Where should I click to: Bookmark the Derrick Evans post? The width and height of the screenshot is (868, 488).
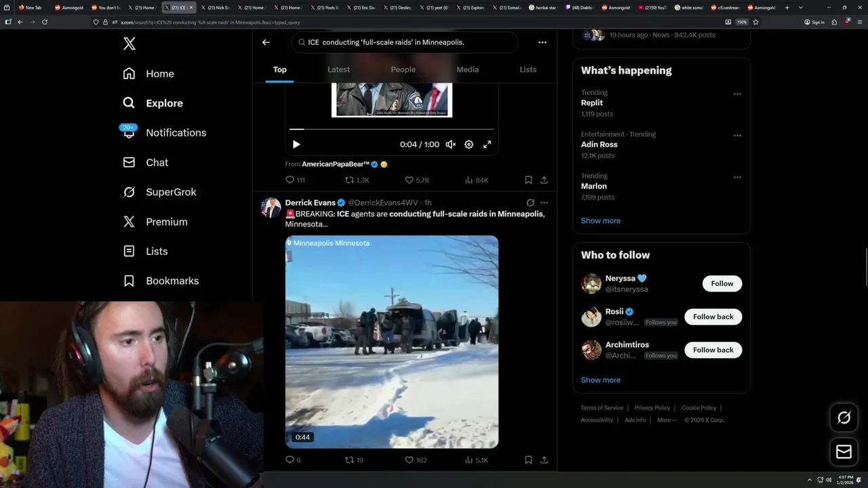pyautogui.click(x=528, y=460)
